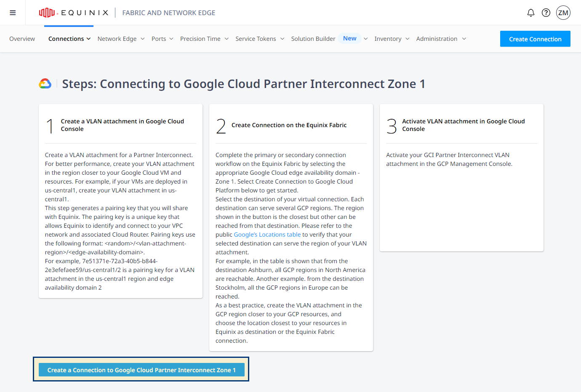
Task: Expand the Service Tokens dropdown chevron
Action: click(x=282, y=39)
